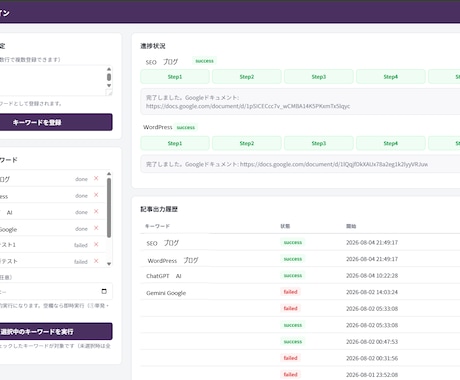460x380 pixels.
Task: Select history row WordPress ブログ
Action: 300,259
